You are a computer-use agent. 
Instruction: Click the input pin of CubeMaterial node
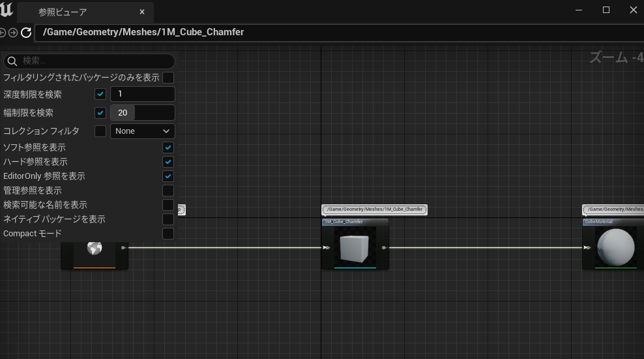coord(587,248)
